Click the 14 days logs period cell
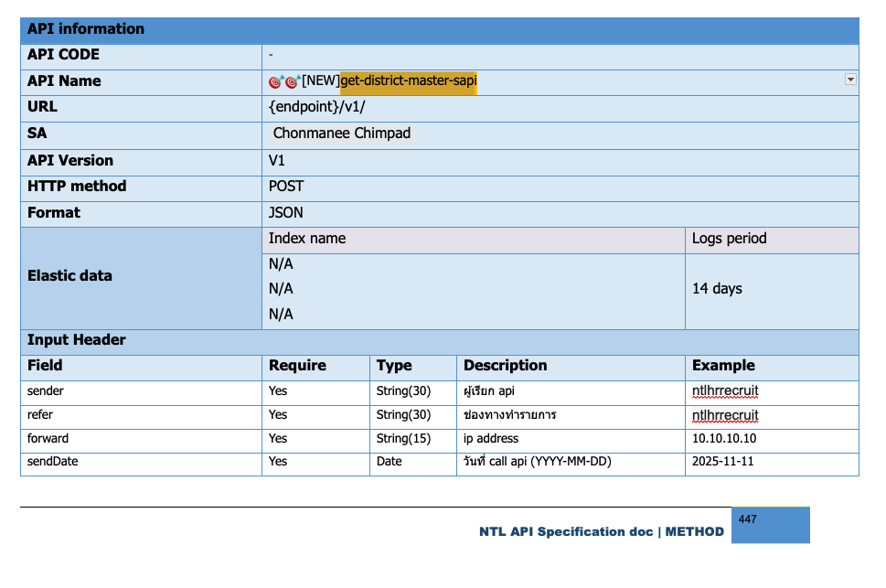 717,289
